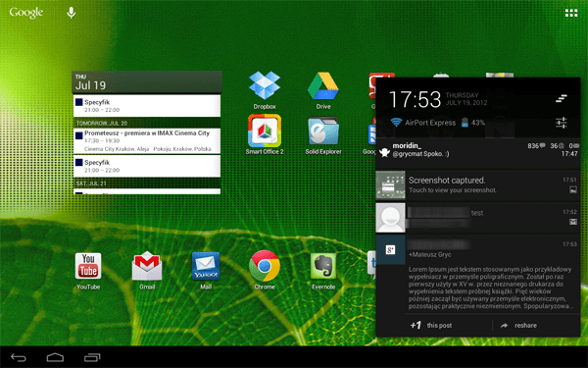Reshare the Google+ post

coord(518,325)
